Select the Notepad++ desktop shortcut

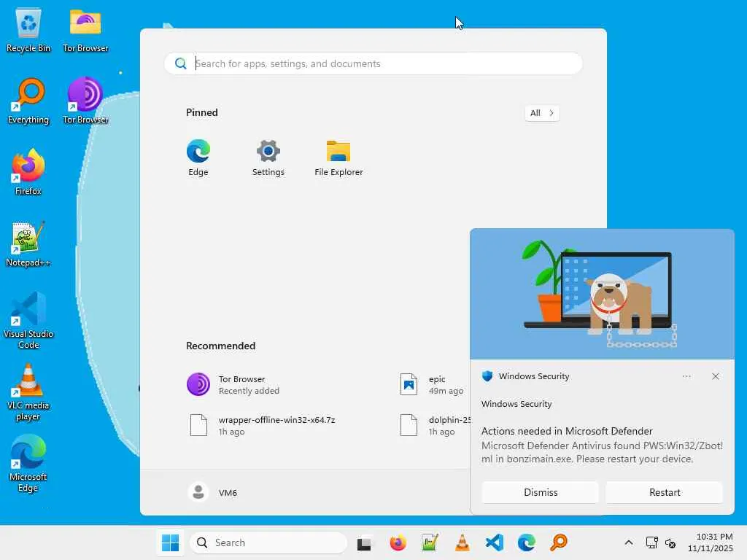coord(28,244)
